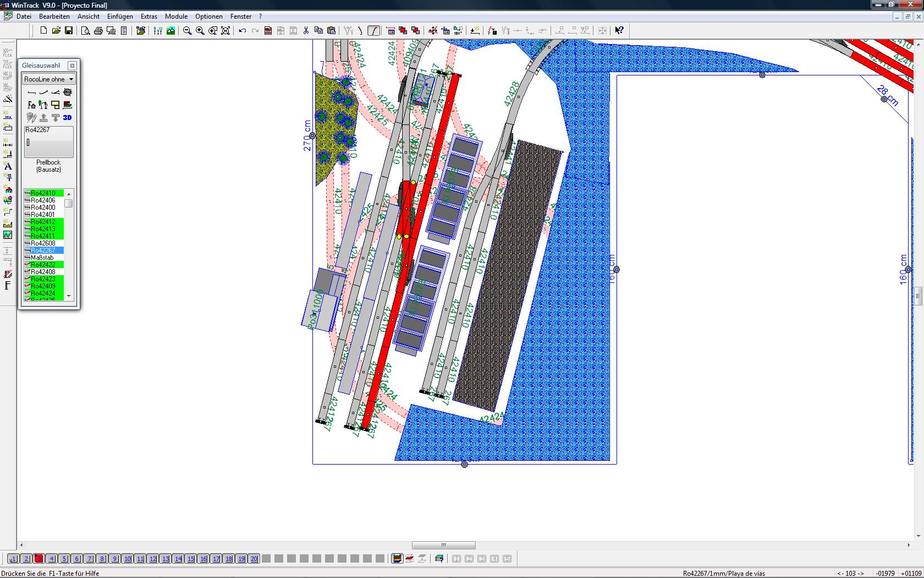This screenshot has width=924, height=578.
Task: Click the zoom in magnifier icon
Action: [x=200, y=31]
